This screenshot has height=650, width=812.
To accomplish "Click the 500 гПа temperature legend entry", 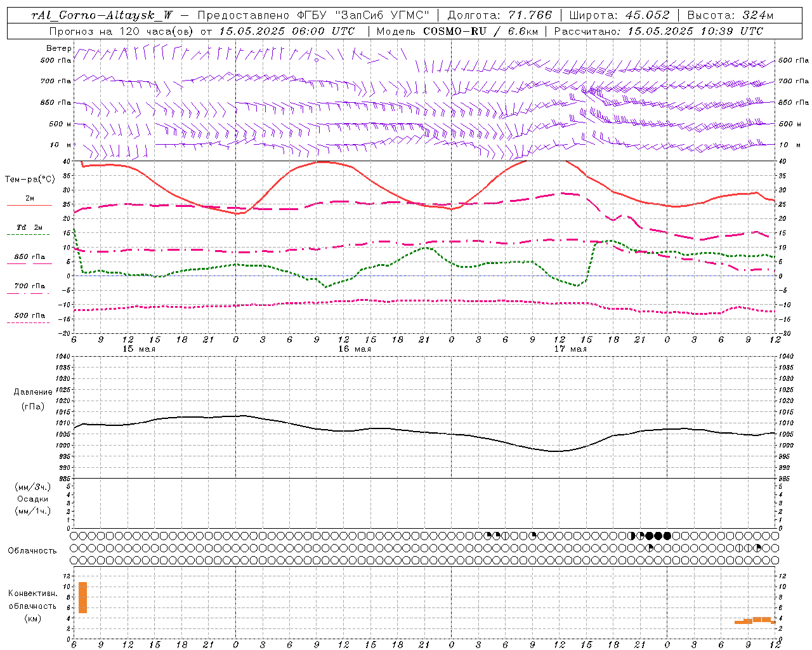I will 29,315.
